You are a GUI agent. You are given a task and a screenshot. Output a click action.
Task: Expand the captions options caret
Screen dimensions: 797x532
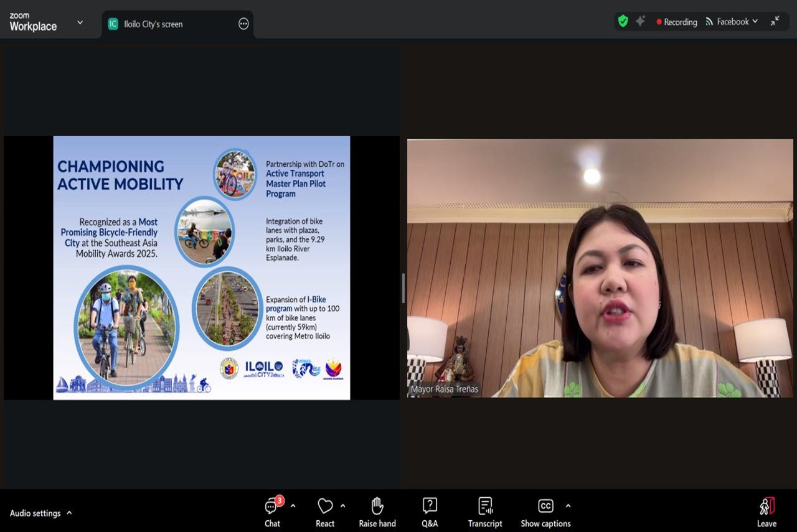568,506
